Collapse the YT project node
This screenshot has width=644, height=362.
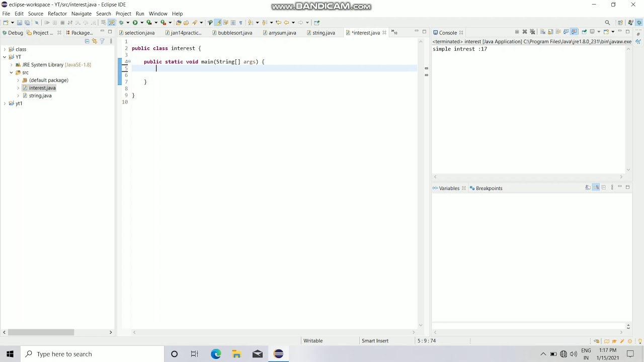coord(5,57)
